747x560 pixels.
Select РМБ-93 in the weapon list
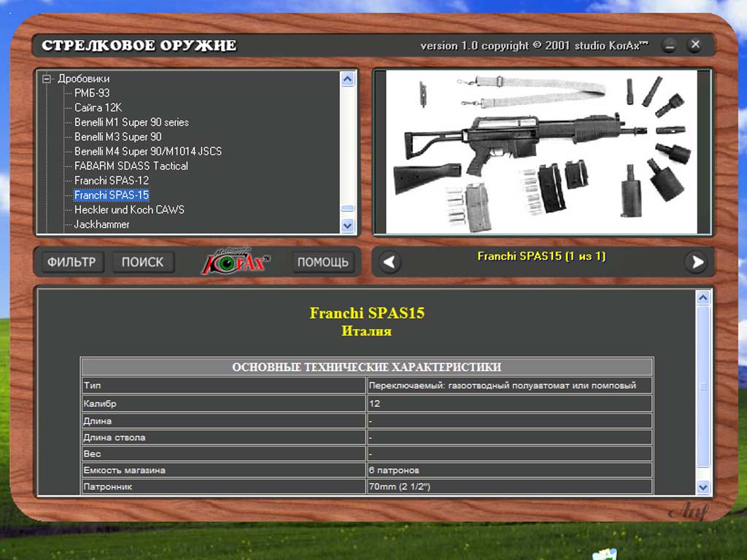[92, 93]
